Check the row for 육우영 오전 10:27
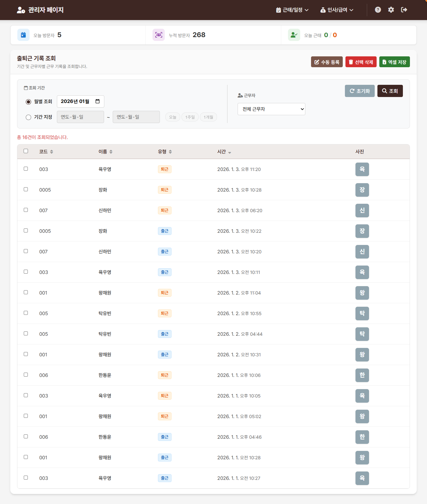427x504 pixels. point(26,477)
